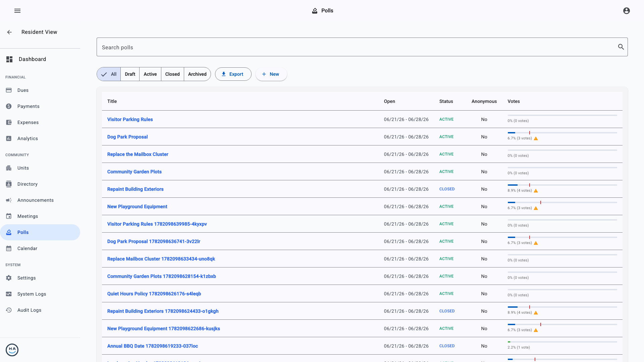The image size is (644, 362).
Task: Click vote progress bar of Annual BBQ Date row
Action: coord(562,342)
